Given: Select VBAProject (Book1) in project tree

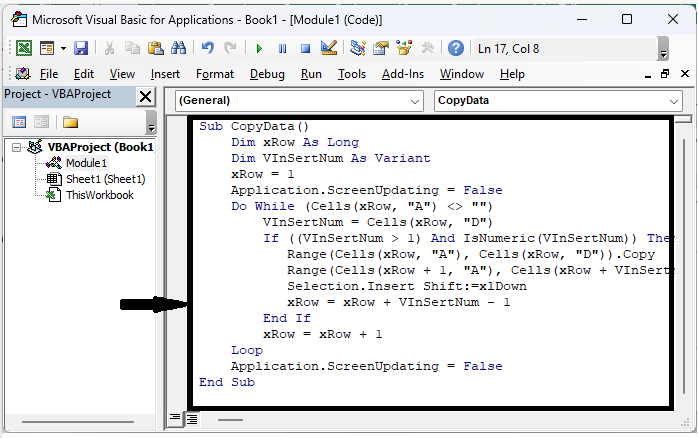Looking at the screenshot, I should tap(100, 147).
